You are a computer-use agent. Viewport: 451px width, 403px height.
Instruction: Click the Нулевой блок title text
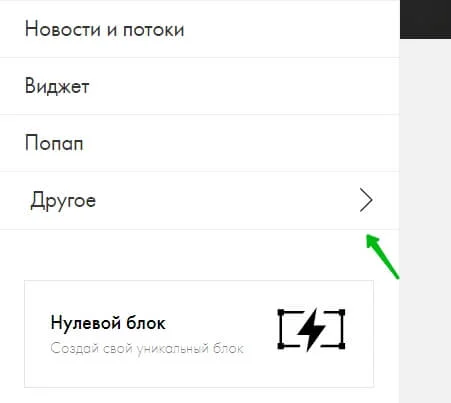(108, 323)
